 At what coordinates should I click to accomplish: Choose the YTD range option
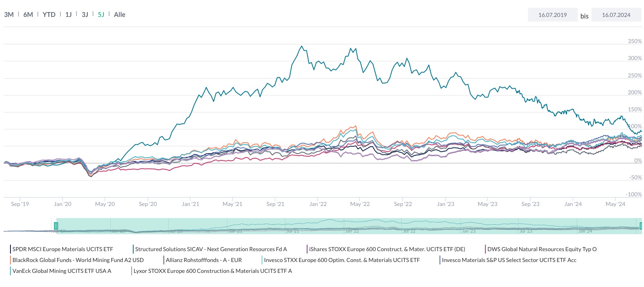pos(49,15)
